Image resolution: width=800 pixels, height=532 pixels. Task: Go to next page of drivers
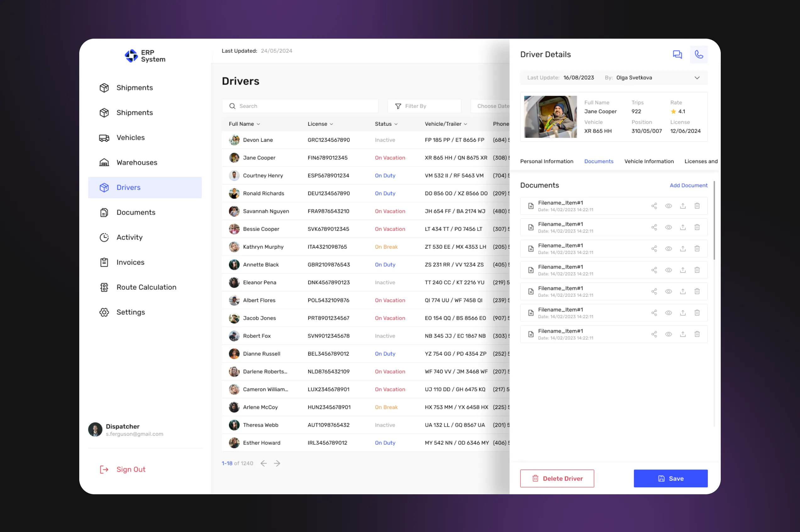click(277, 463)
